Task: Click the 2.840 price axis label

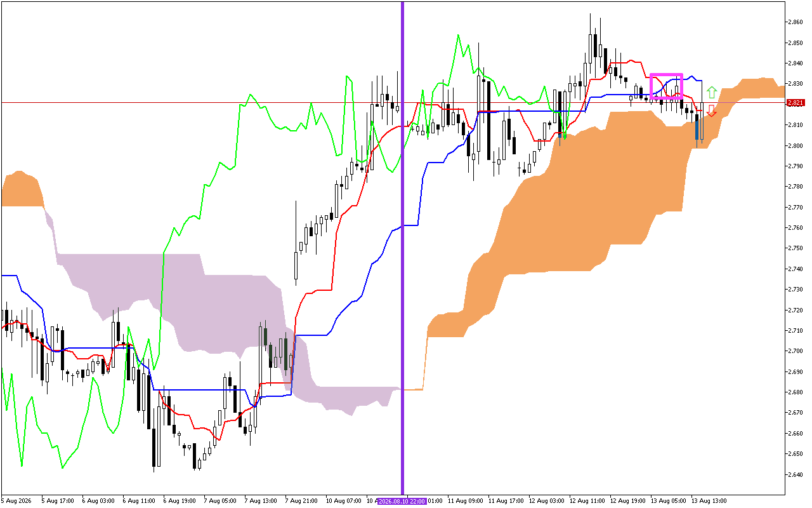Action: 795,63
